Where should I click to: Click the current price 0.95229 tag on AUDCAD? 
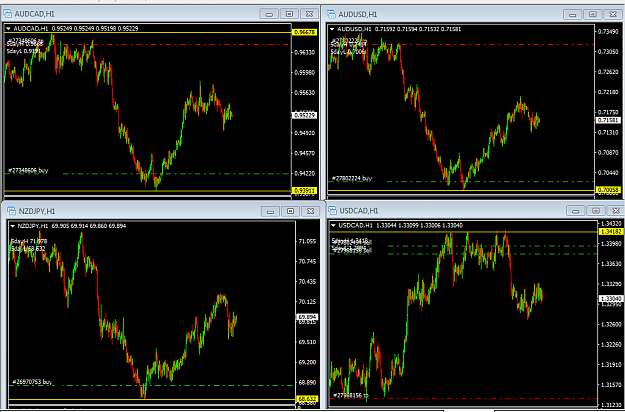click(x=305, y=116)
